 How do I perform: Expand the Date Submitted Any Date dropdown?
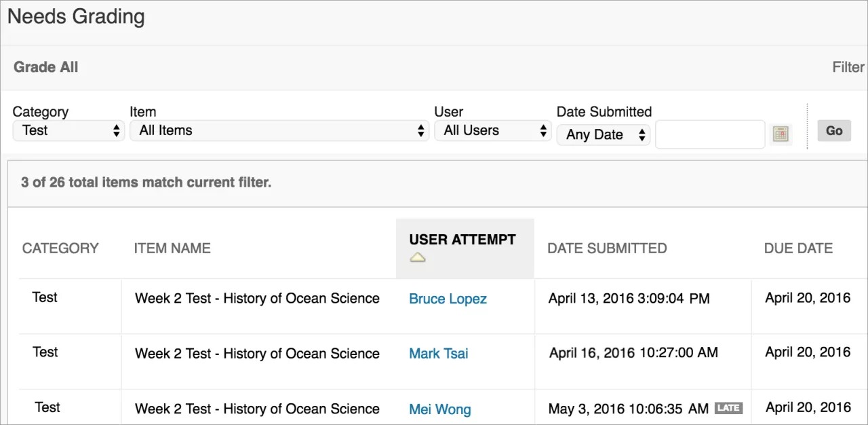point(603,134)
